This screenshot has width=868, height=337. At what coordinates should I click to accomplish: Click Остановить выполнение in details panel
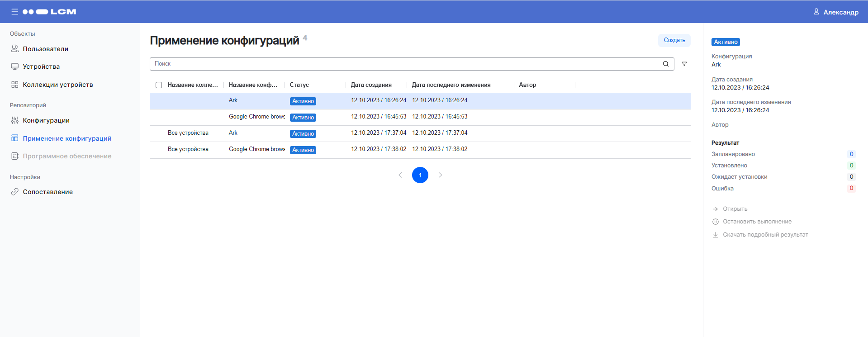pos(757,222)
